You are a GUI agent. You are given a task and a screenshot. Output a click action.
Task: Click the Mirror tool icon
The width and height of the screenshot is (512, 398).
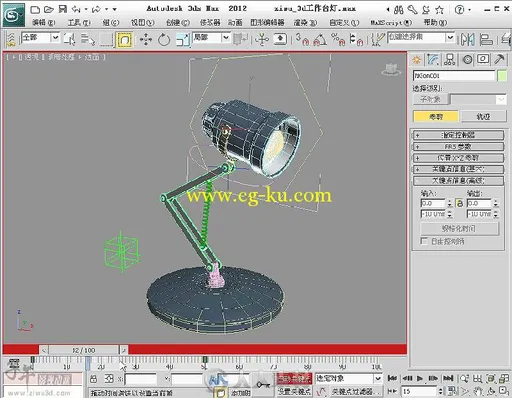tap(467, 39)
